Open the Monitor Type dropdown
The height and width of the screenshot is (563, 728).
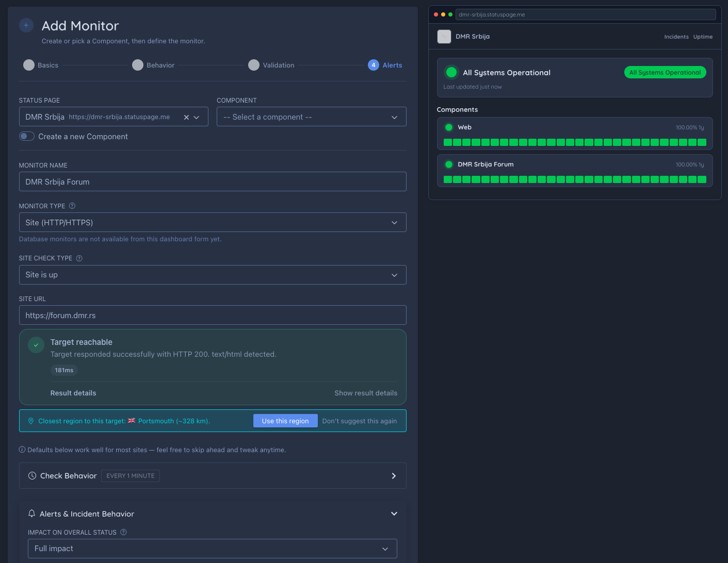tap(213, 222)
